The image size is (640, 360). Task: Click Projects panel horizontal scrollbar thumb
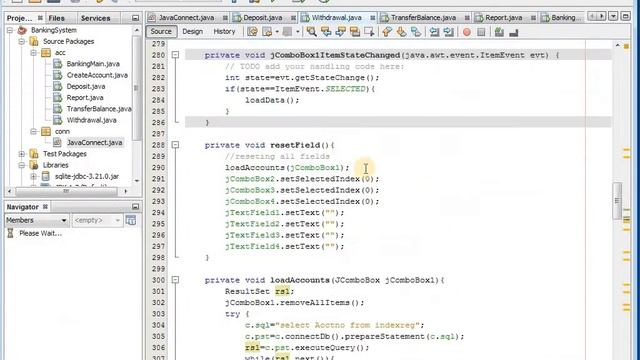tap(66, 191)
